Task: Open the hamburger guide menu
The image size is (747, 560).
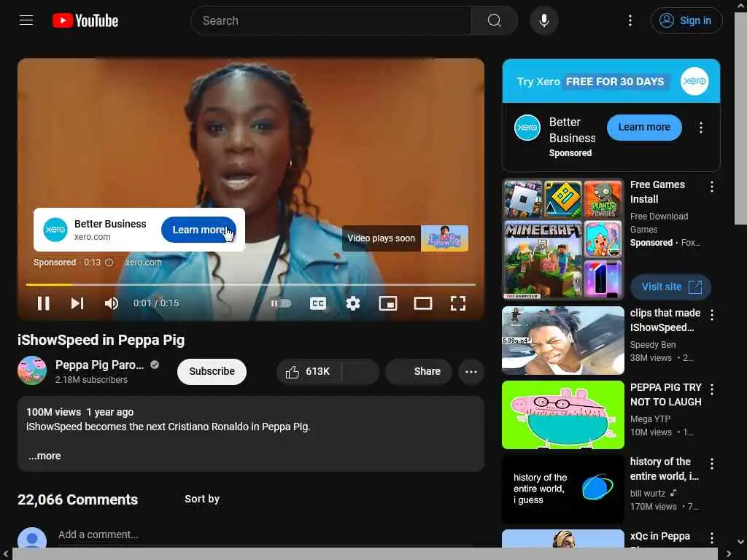Action: pyautogui.click(x=26, y=20)
